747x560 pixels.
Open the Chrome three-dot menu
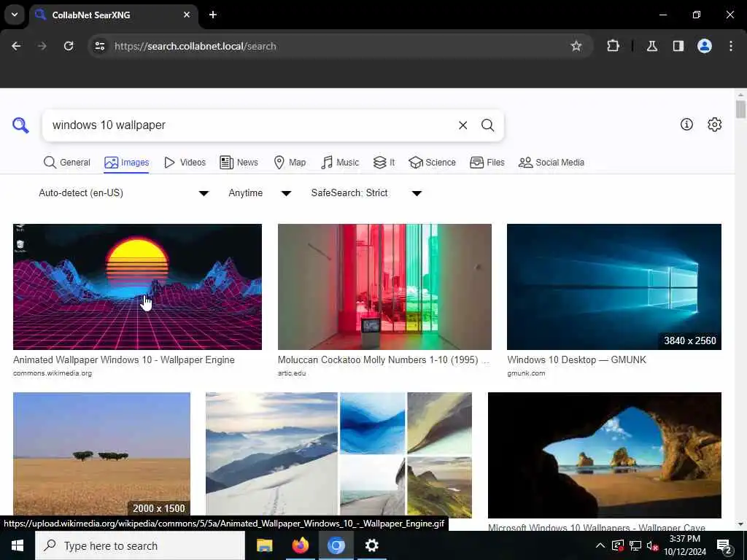coord(731,46)
